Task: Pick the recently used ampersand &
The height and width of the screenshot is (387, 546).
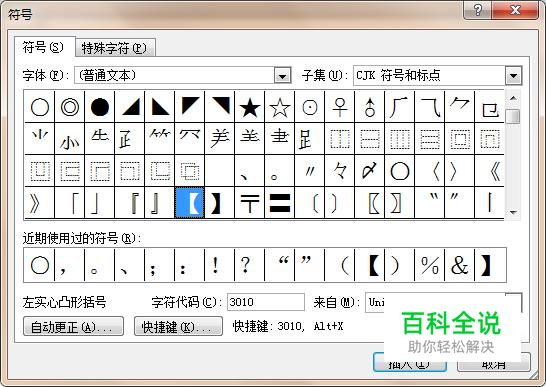Action: [x=459, y=265]
